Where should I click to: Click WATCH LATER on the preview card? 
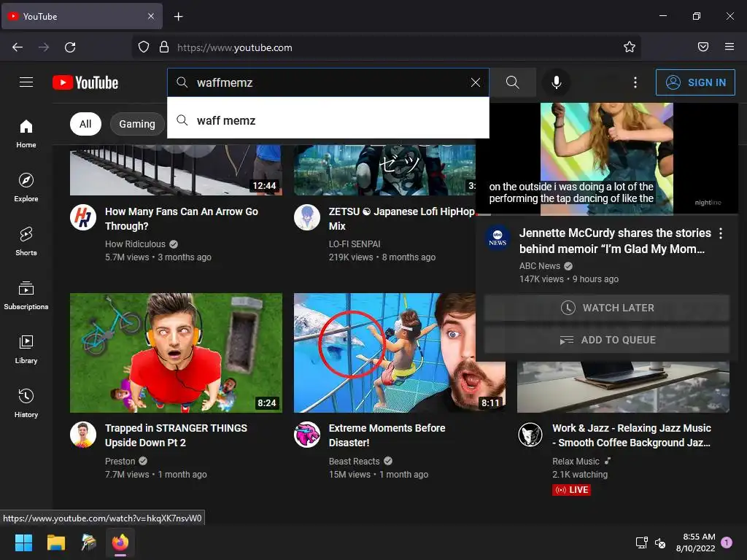point(607,308)
